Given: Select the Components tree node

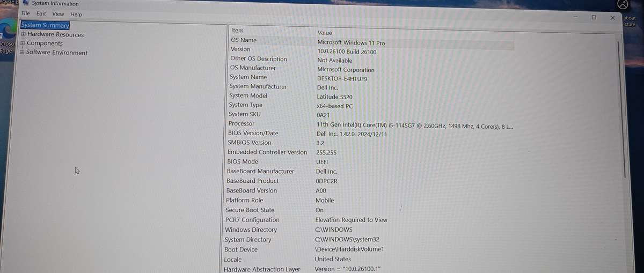Looking at the screenshot, I should (x=45, y=43).
